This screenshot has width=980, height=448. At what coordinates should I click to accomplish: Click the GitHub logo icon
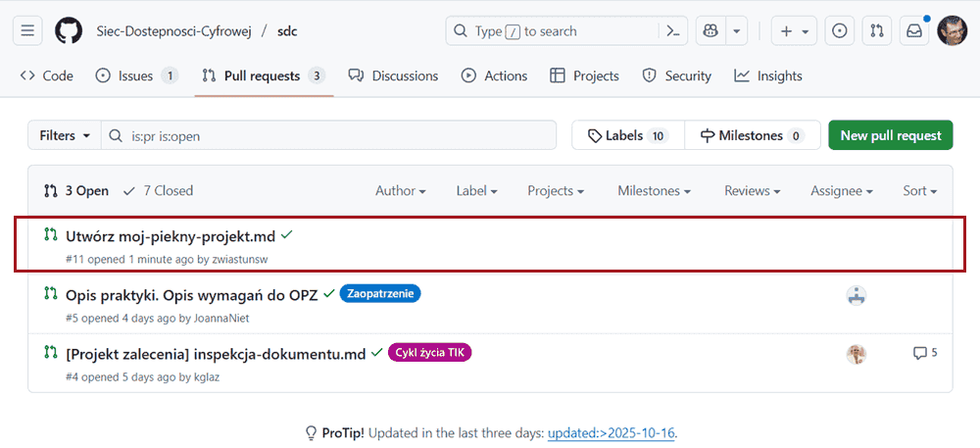(x=69, y=31)
